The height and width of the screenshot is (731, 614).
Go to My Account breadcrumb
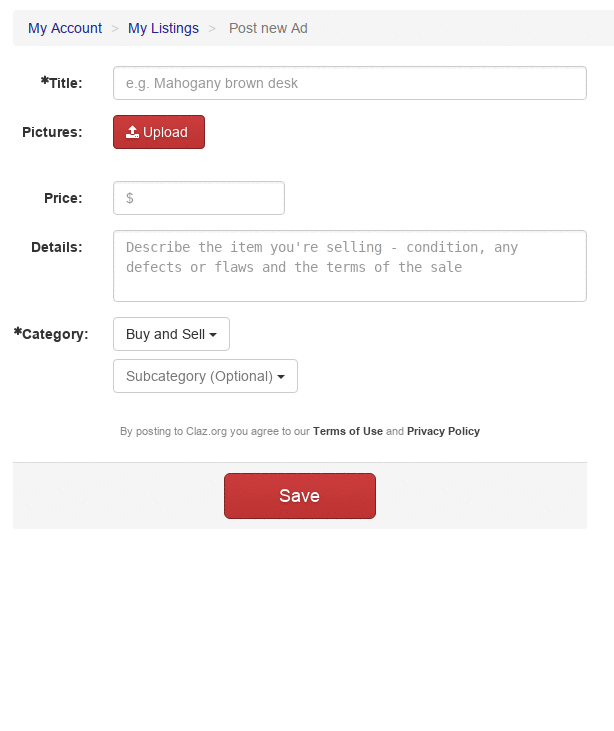tap(65, 28)
